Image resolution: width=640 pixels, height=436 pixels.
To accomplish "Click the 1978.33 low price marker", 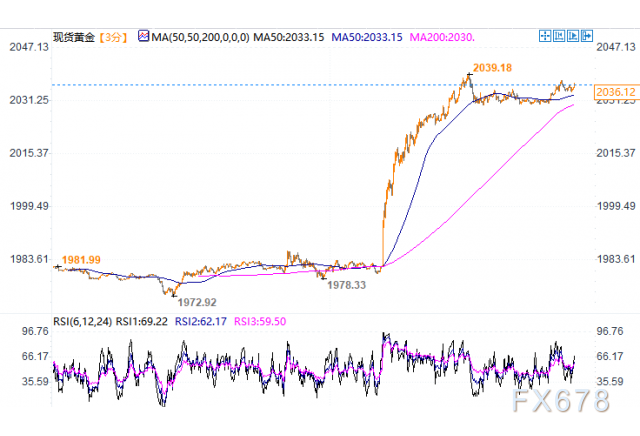I will coord(347,285).
